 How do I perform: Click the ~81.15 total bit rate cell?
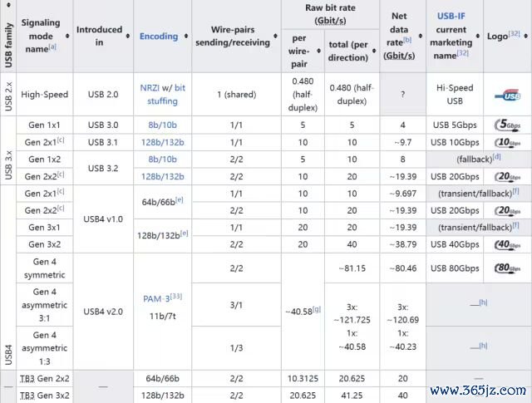coord(352,268)
